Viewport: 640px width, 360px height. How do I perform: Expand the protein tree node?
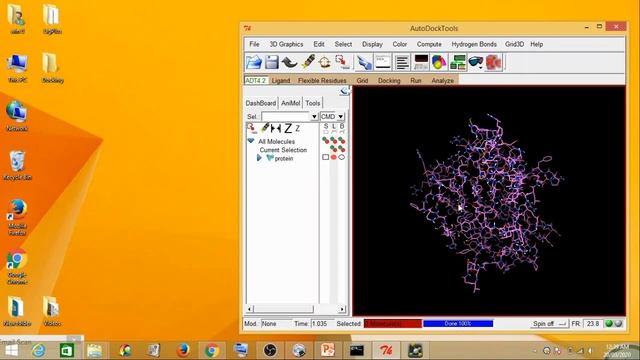[x=259, y=158]
